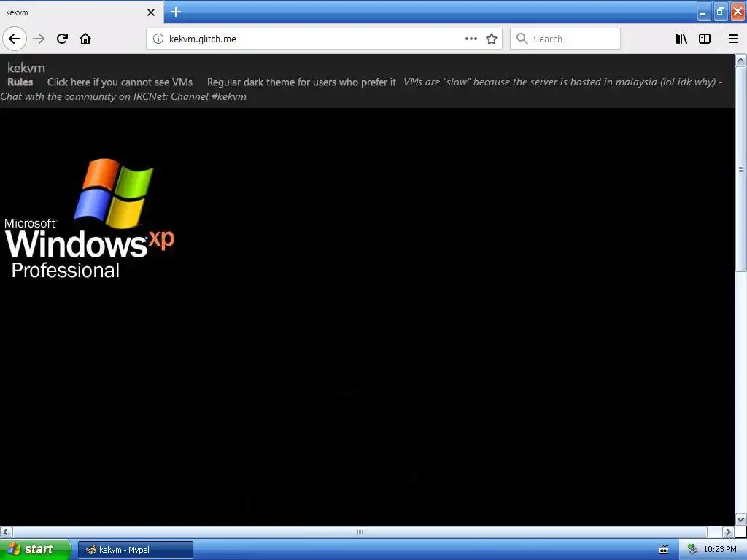Image resolution: width=747 pixels, height=560 pixels.
Task: Choose 'Regular dark theme for users who prefer it'
Action: pos(301,82)
